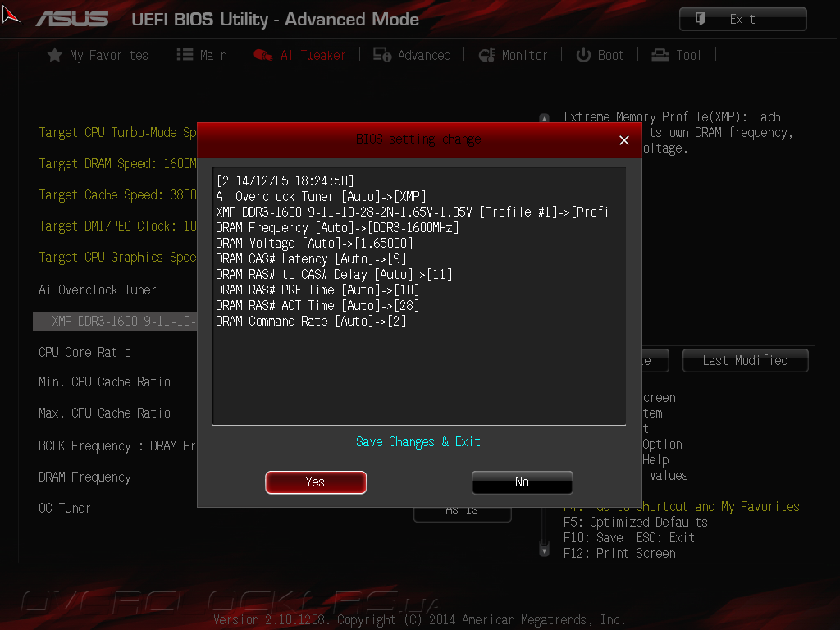This screenshot has width=840, height=630.
Task: Open the Last Modified log
Action: (x=745, y=361)
